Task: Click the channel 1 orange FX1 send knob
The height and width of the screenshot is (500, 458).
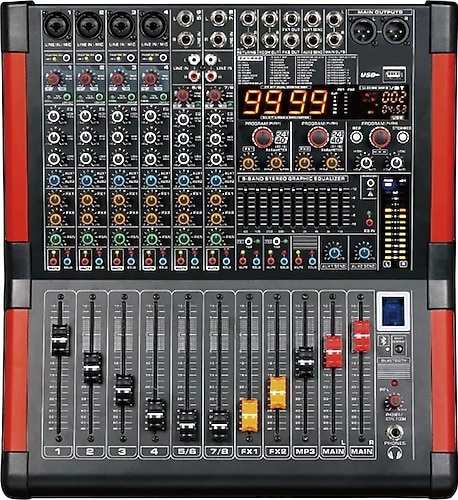Action: tap(55, 200)
